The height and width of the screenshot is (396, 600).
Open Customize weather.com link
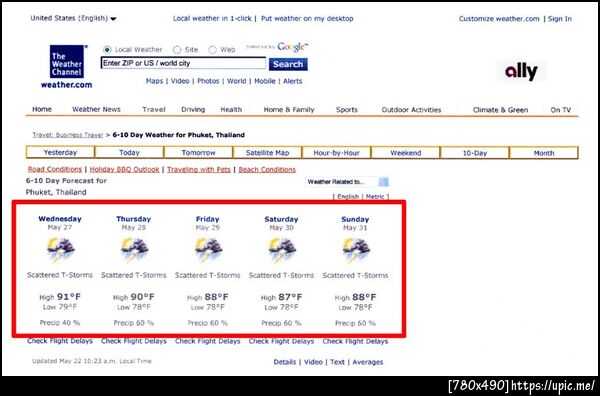click(499, 19)
